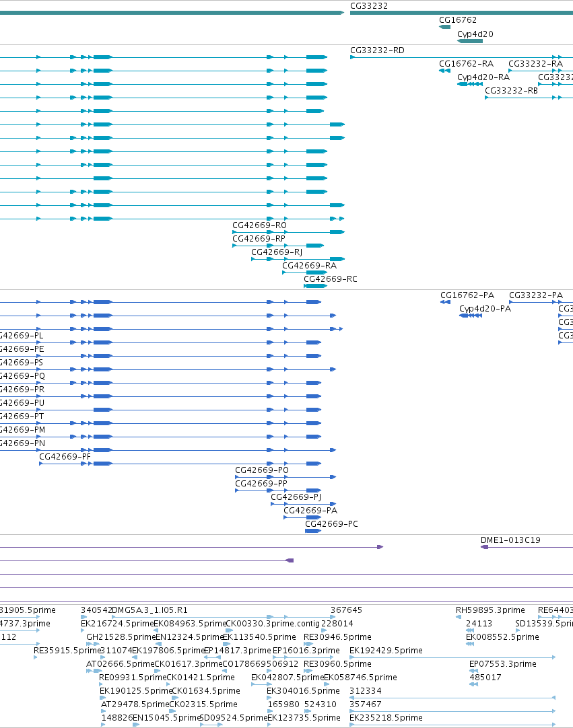Click the CG33232 gene label
Image resolution: width=573 pixels, height=728 pixels.
pyautogui.click(x=369, y=6)
